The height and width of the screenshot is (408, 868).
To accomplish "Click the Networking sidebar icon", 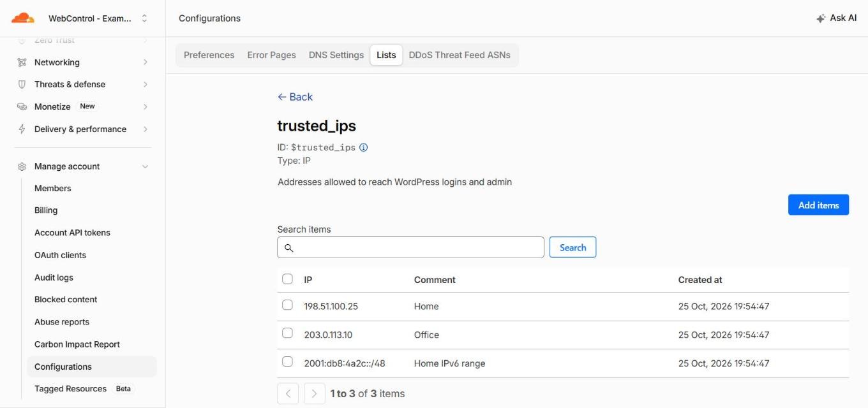I will tap(22, 62).
